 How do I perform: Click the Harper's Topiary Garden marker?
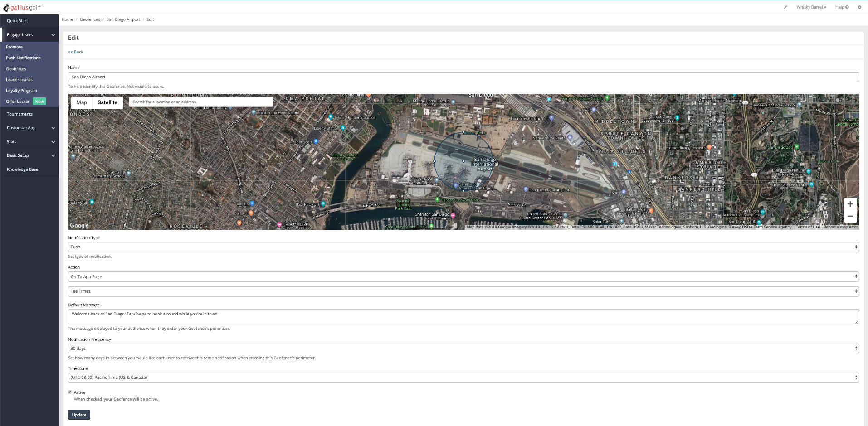tap(607, 98)
